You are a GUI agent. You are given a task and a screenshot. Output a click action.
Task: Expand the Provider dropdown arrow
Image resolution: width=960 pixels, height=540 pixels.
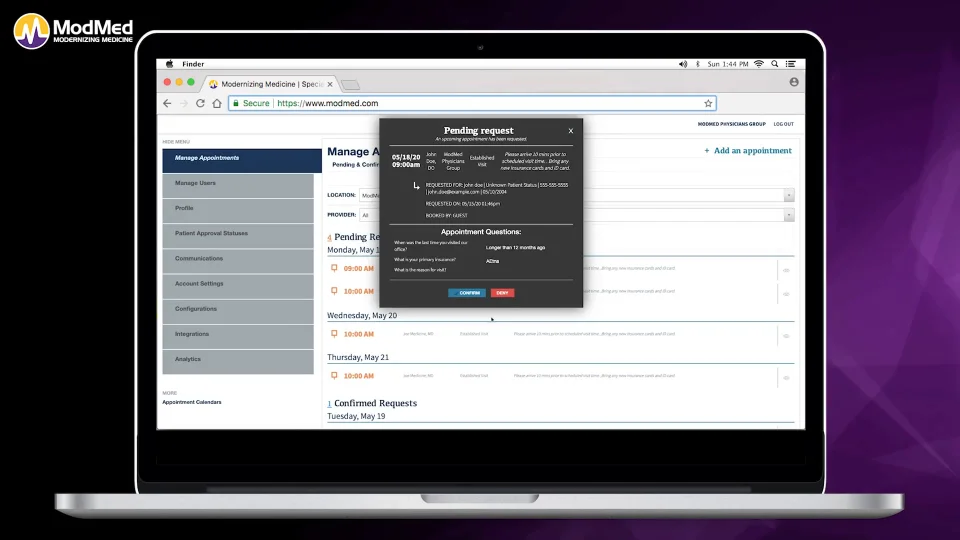[789, 215]
